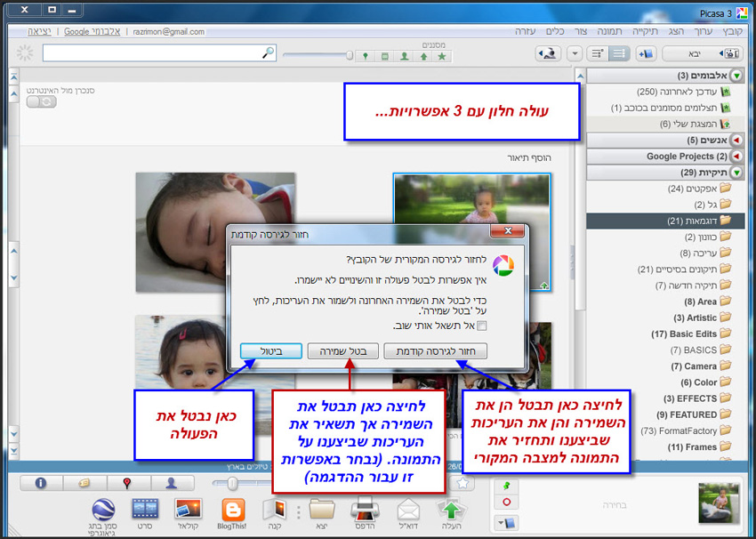Open the tags panel icon
The image size is (756, 539).
coord(84,483)
